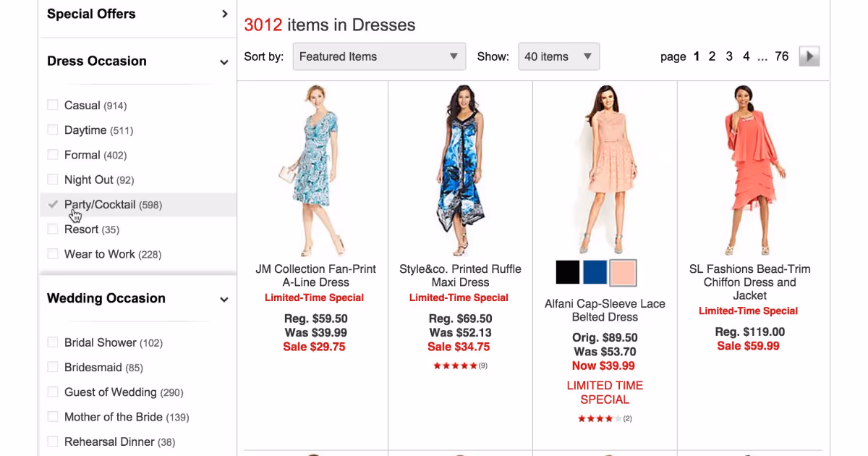Check the Night Out filter

pyautogui.click(x=53, y=179)
